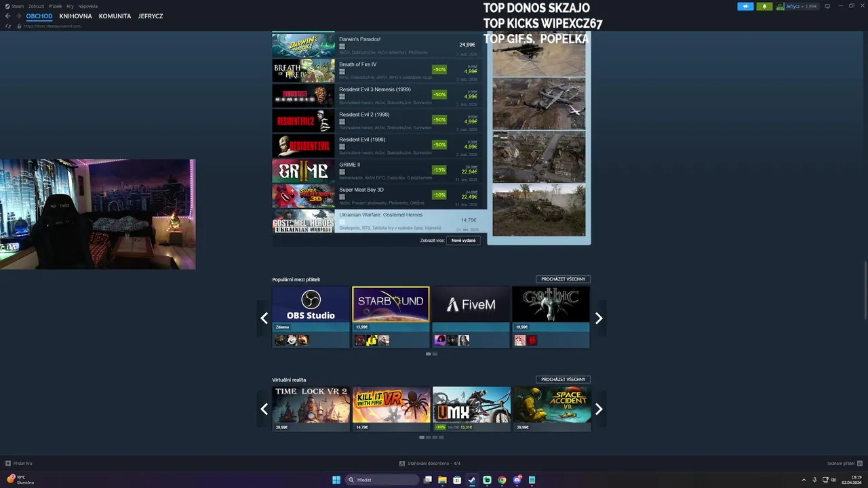Image resolution: width=868 pixels, height=488 pixels.
Task: Open Resident Evil 2 (1998) listing
Action: 379,121
